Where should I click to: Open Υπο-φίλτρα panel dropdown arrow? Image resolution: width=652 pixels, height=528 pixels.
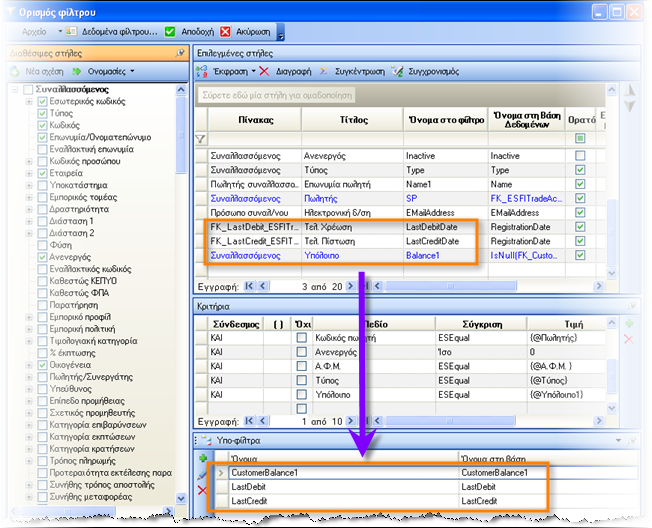click(x=618, y=440)
